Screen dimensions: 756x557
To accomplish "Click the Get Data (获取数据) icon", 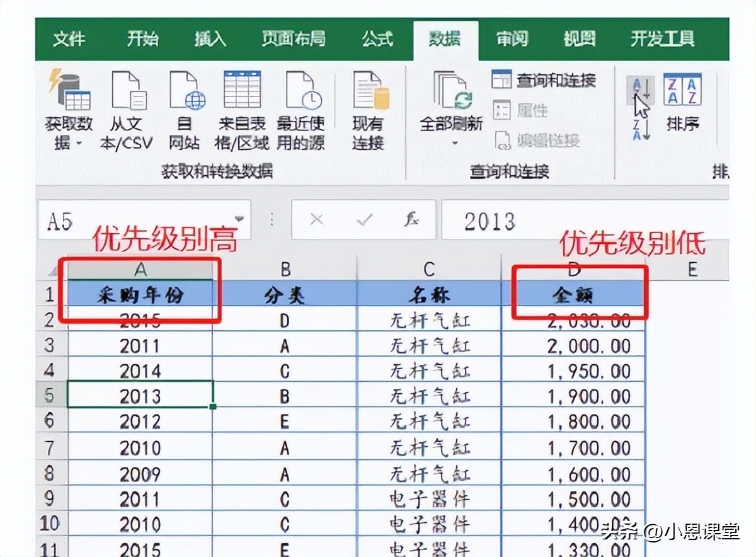I will (x=69, y=91).
